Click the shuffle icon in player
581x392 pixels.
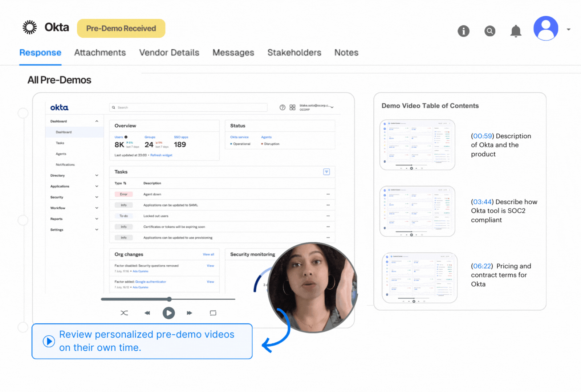tap(124, 313)
